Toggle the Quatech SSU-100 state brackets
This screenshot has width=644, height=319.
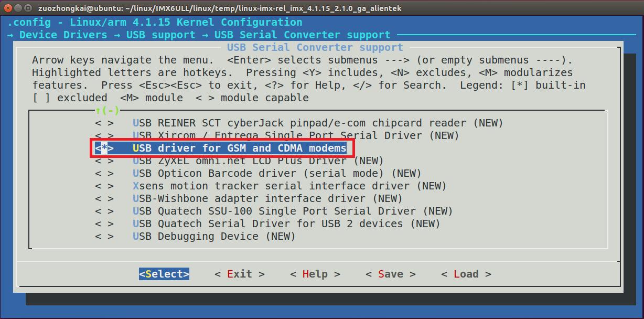(104, 211)
